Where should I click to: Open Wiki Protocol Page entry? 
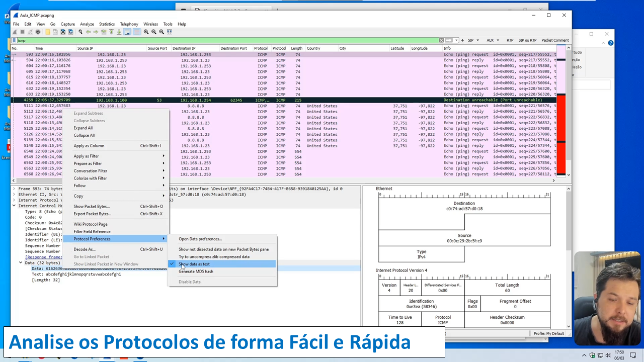click(x=115, y=224)
